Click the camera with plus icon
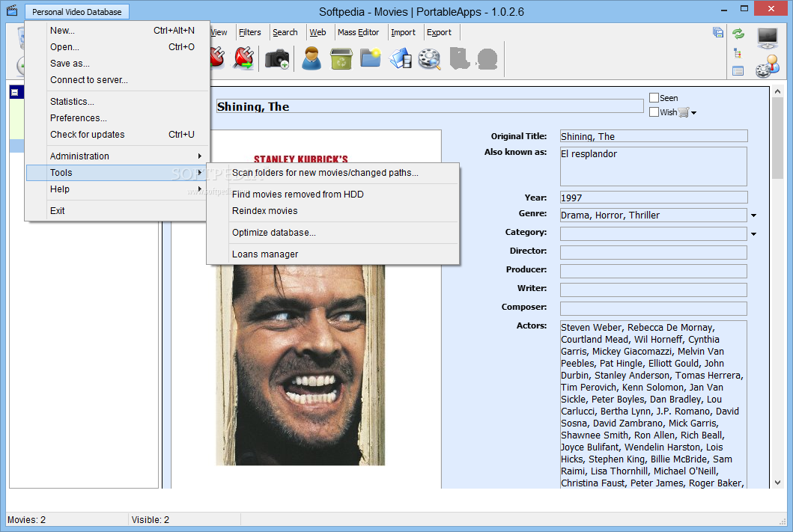This screenshot has height=532, width=793. [276, 58]
